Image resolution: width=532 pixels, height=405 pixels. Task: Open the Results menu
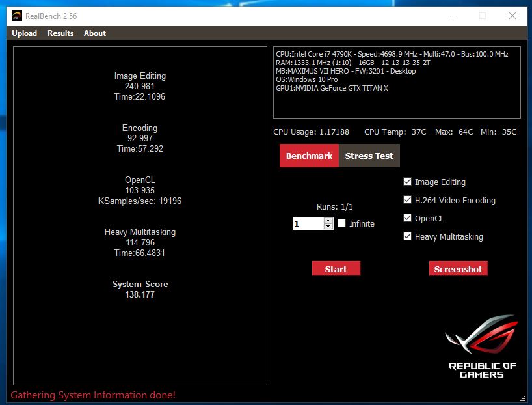[60, 33]
